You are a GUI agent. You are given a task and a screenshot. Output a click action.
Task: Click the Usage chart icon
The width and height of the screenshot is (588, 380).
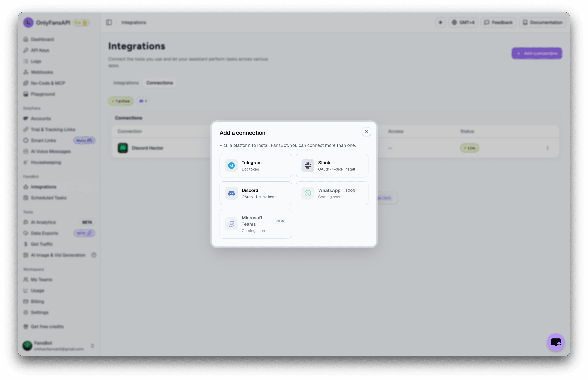[26, 291]
